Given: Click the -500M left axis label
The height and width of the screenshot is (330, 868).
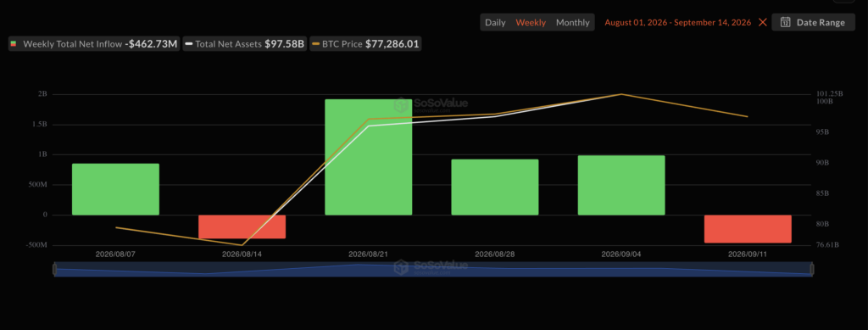Looking at the screenshot, I should click(36, 244).
